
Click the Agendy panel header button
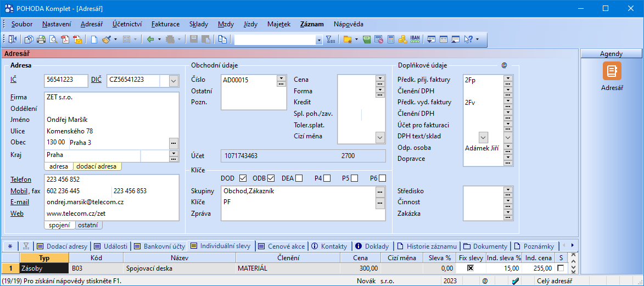611,53
